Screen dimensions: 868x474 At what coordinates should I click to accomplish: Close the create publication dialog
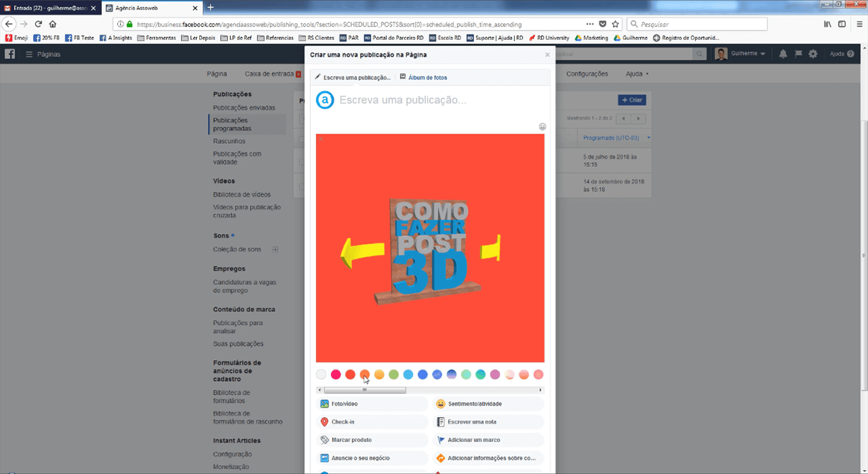547,55
